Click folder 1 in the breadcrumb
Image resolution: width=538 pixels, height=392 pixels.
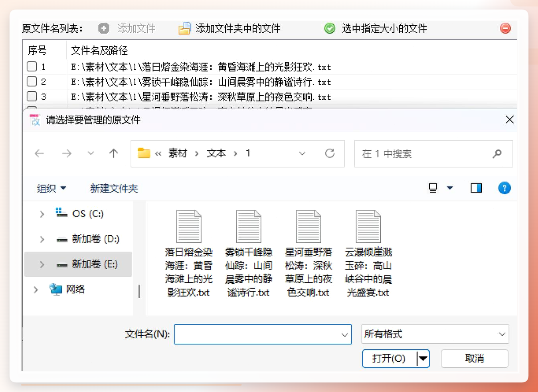point(248,153)
